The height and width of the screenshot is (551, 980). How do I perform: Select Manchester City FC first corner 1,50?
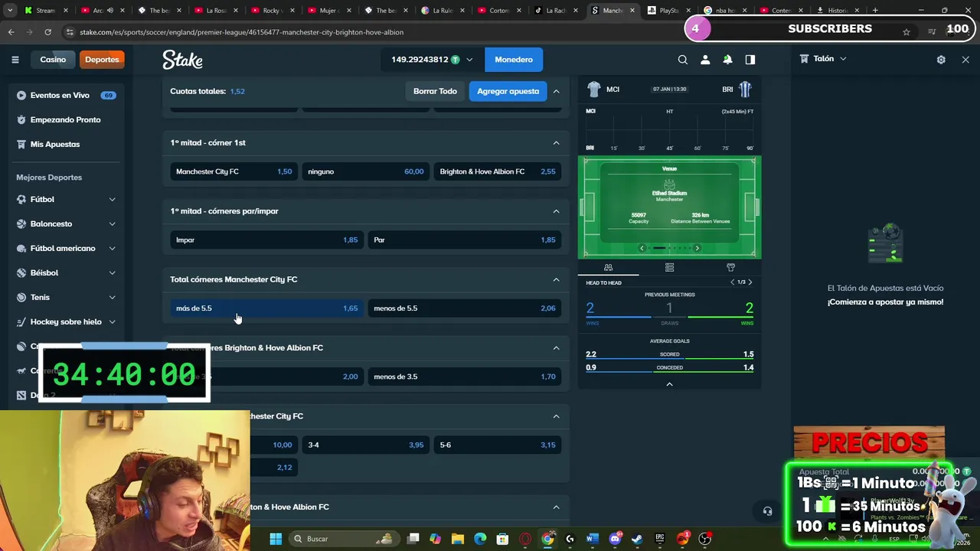point(234,171)
